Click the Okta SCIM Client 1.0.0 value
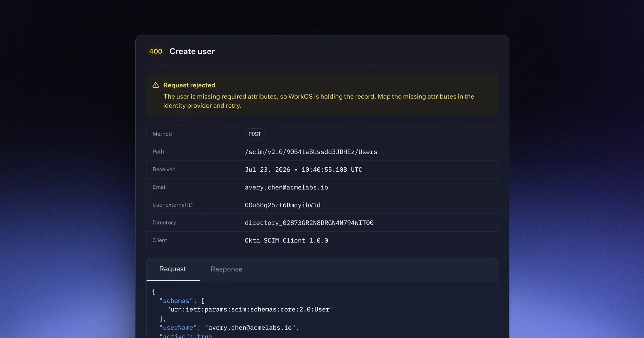This screenshot has height=338, width=644. tap(286, 240)
